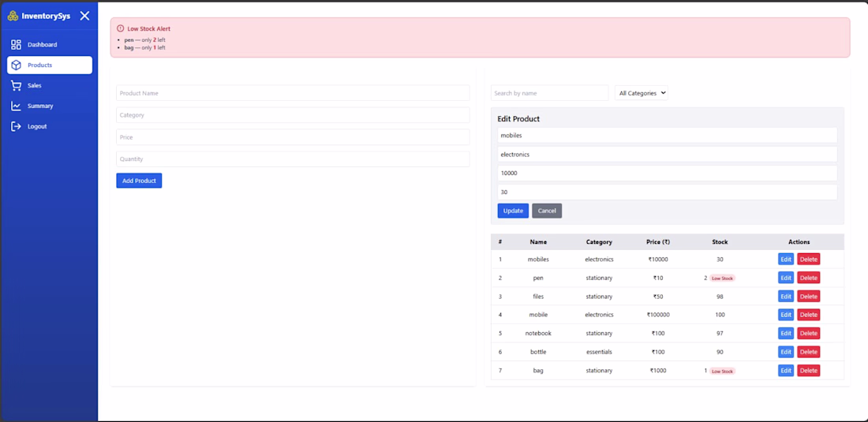Click the Low Stock badge in pen row

click(722, 278)
